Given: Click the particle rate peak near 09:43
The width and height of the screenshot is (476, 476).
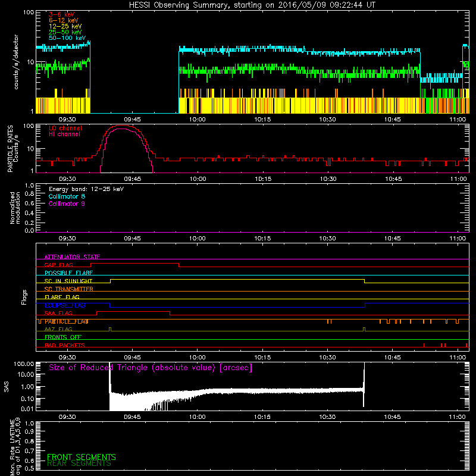Looking at the screenshot, I should point(122,126).
